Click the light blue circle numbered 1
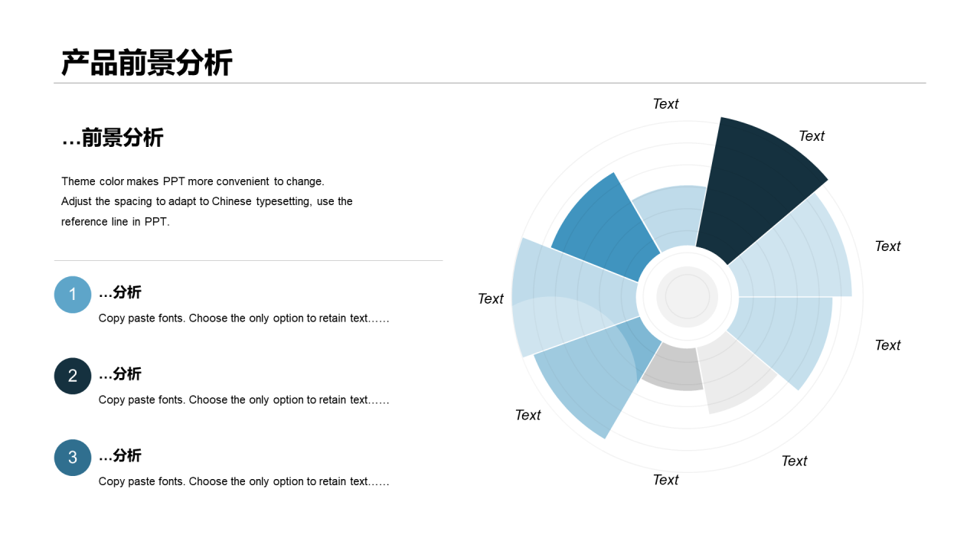980x551 pixels. coord(73,295)
